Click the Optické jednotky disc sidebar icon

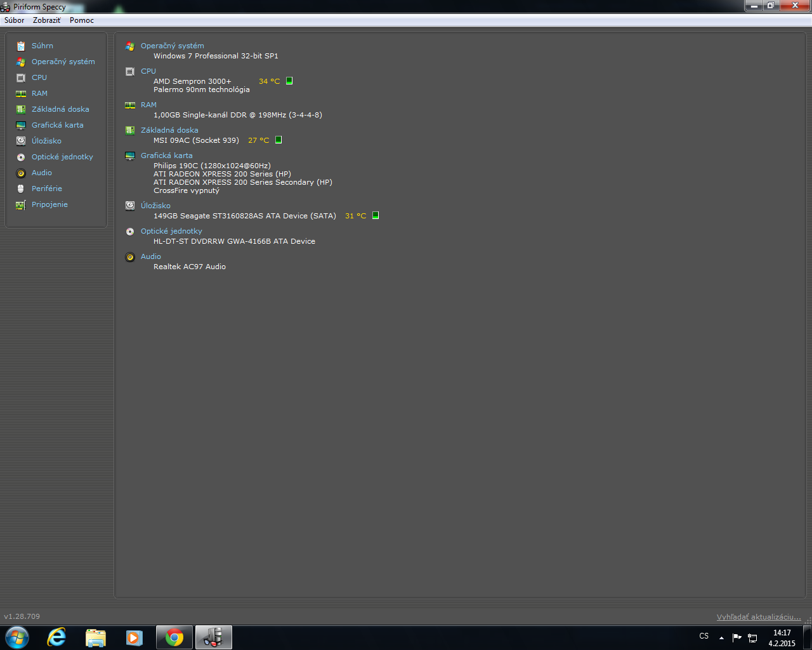21,157
